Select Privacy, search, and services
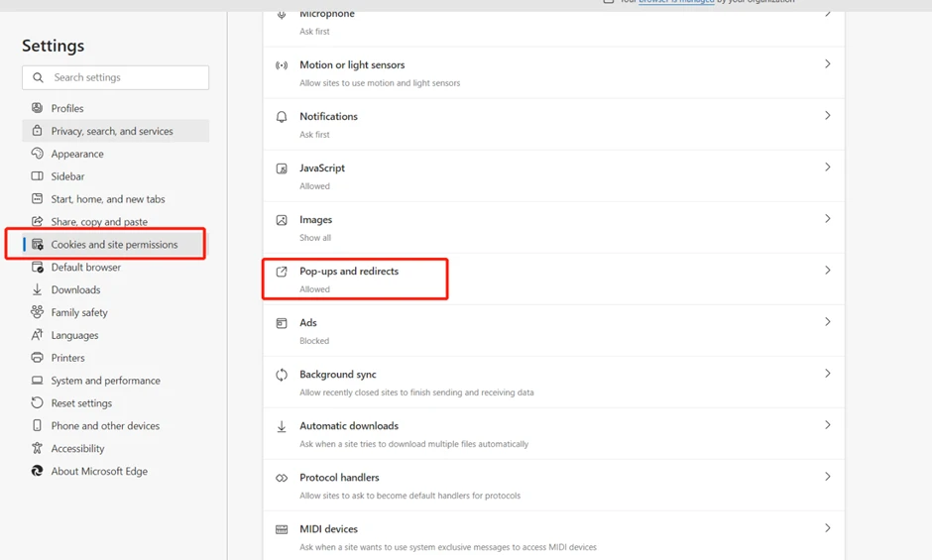Screen dimensions: 932x560 115,131
